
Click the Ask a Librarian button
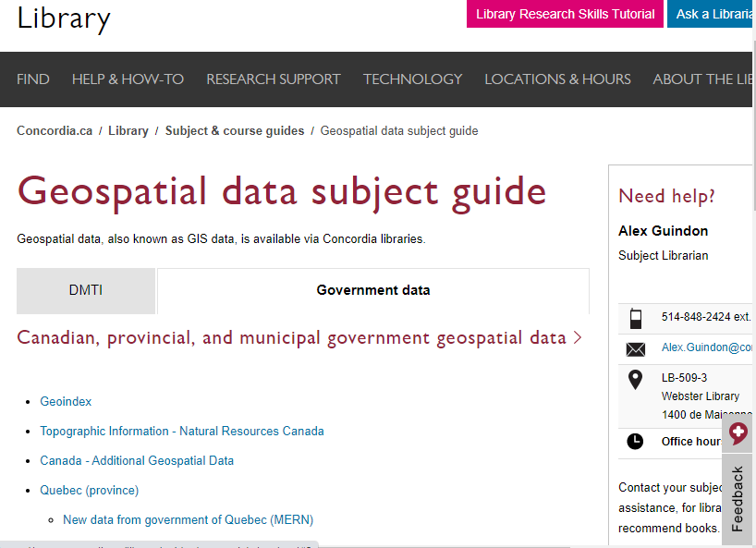pos(711,14)
